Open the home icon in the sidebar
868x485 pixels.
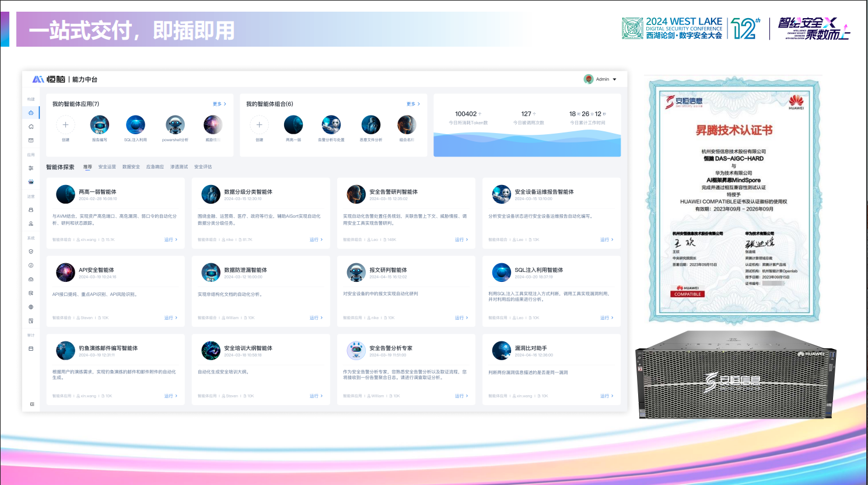(31, 125)
